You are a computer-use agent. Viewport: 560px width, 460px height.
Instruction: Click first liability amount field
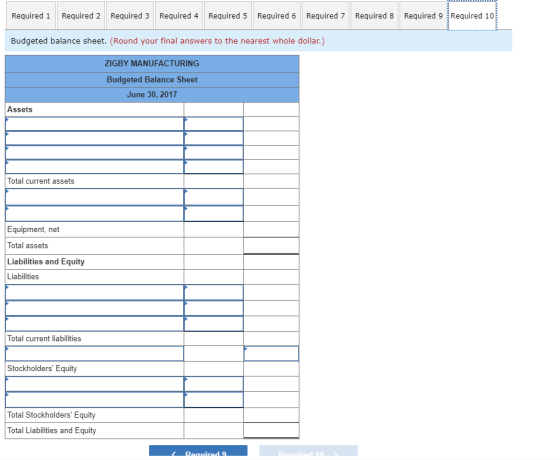point(214,292)
